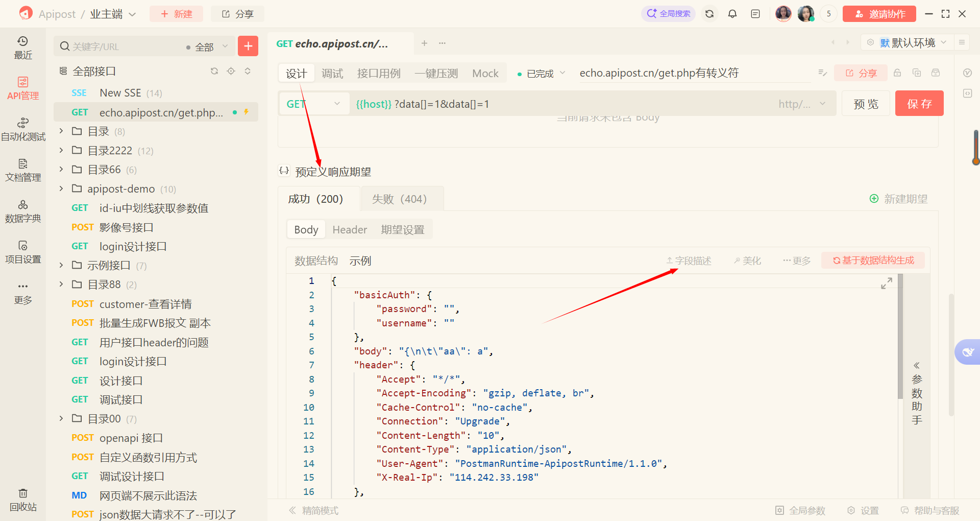This screenshot has width=980, height=521.
Task: Locate current interface in the tree
Action: (x=231, y=71)
